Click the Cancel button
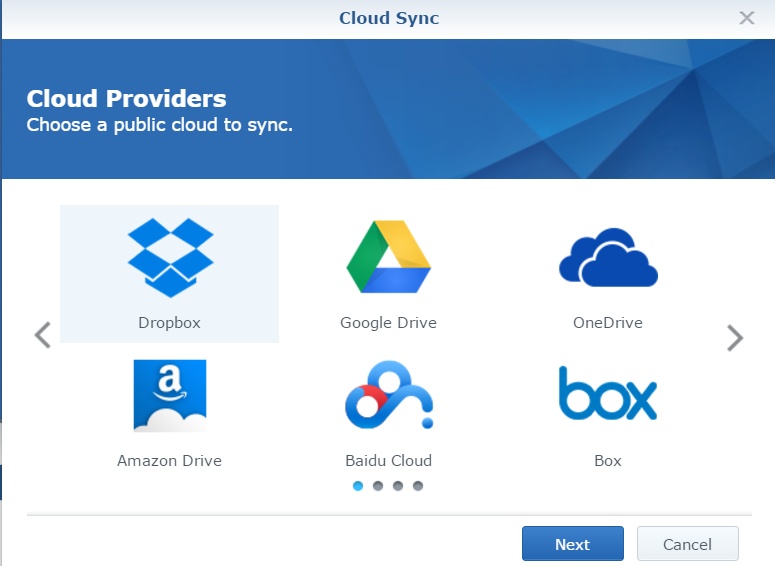 (x=688, y=544)
